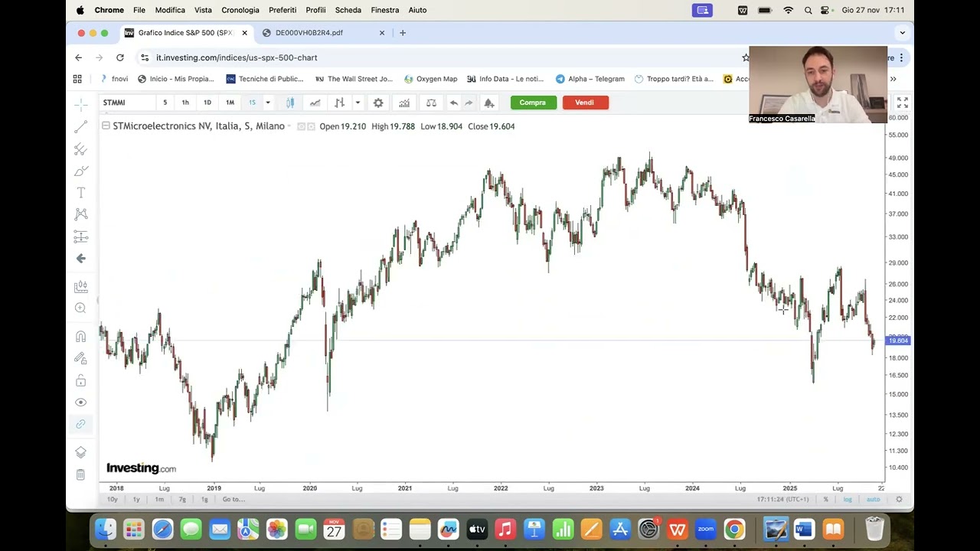The image size is (980, 551).
Task: Open The Wall Street Jo... bookmark
Action: (354, 79)
